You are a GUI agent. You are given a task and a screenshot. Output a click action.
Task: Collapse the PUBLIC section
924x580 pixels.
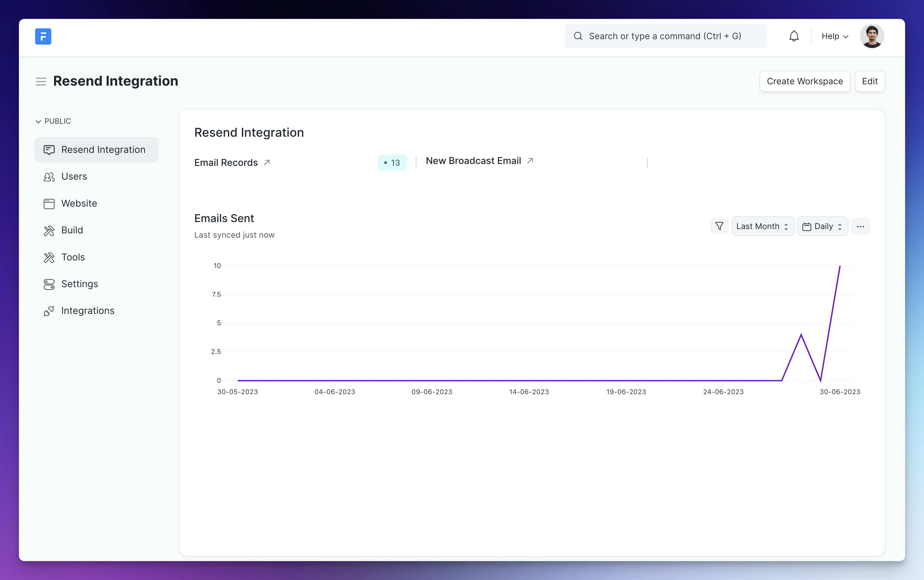38,121
